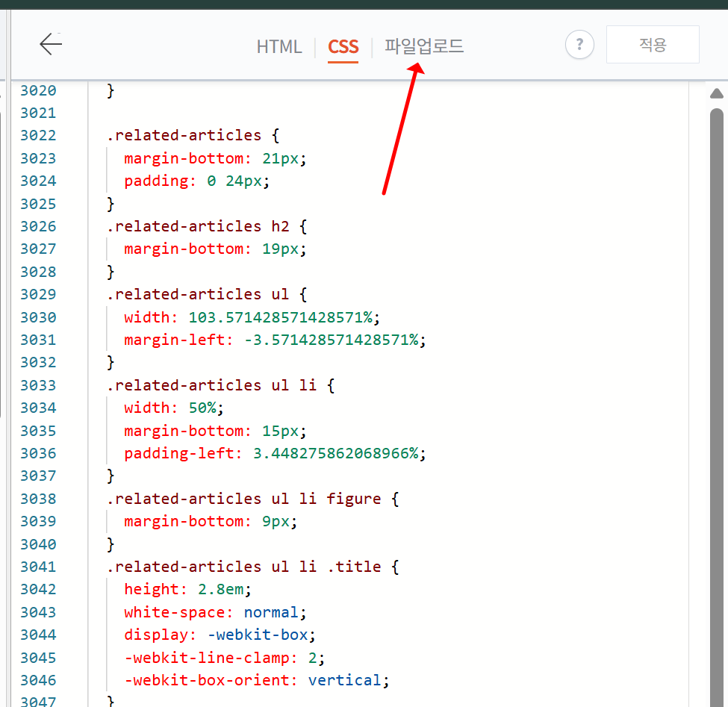Click line number 3030 in gutter

pyautogui.click(x=38, y=317)
